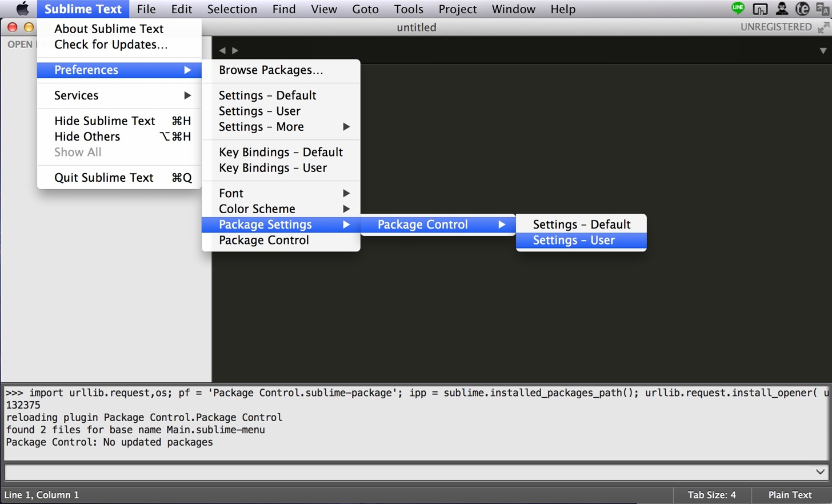Click Line 1, Column 1 status text
The width and height of the screenshot is (832, 504).
pyautogui.click(x=42, y=495)
